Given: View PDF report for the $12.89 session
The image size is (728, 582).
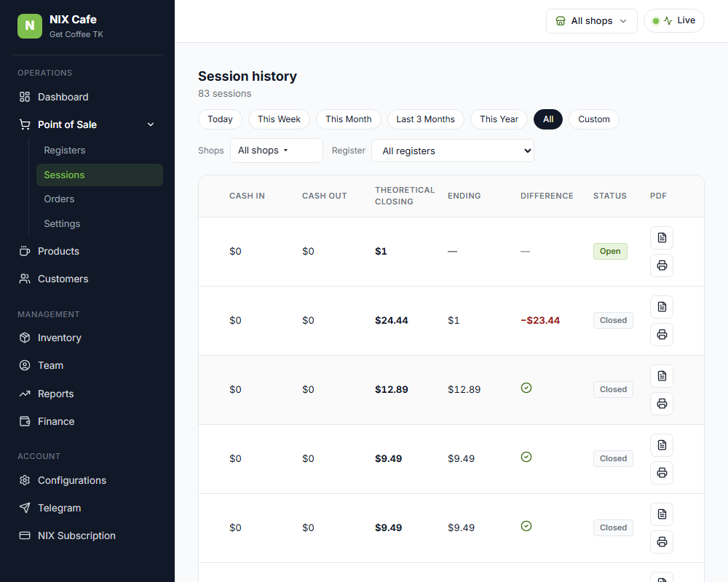Looking at the screenshot, I should click(x=662, y=376).
